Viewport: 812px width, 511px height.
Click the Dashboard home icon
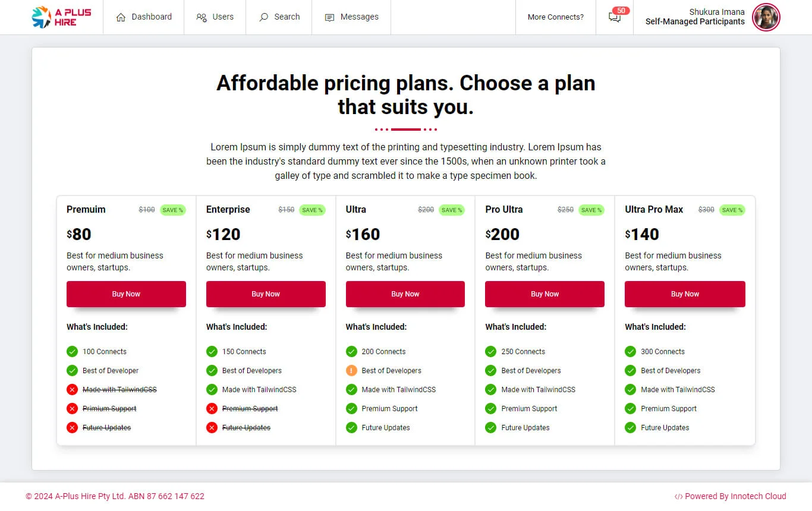(121, 17)
